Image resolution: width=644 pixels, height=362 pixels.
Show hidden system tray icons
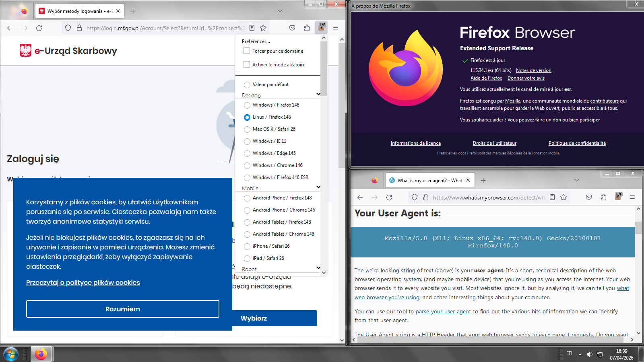pyautogui.click(x=580, y=354)
